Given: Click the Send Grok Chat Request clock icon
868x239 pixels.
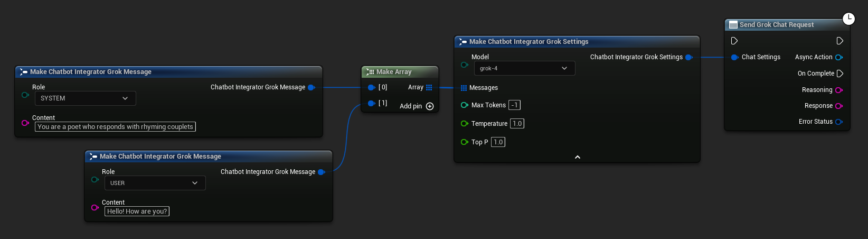Looking at the screenshot, I should pyautogui.click(x=848, y=19).
